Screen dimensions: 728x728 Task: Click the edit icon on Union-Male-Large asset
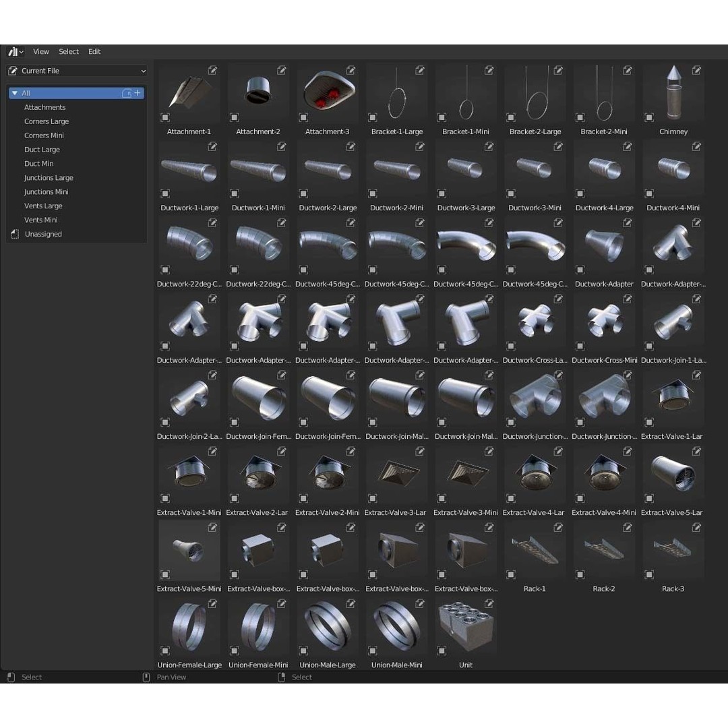coord(351,603)
